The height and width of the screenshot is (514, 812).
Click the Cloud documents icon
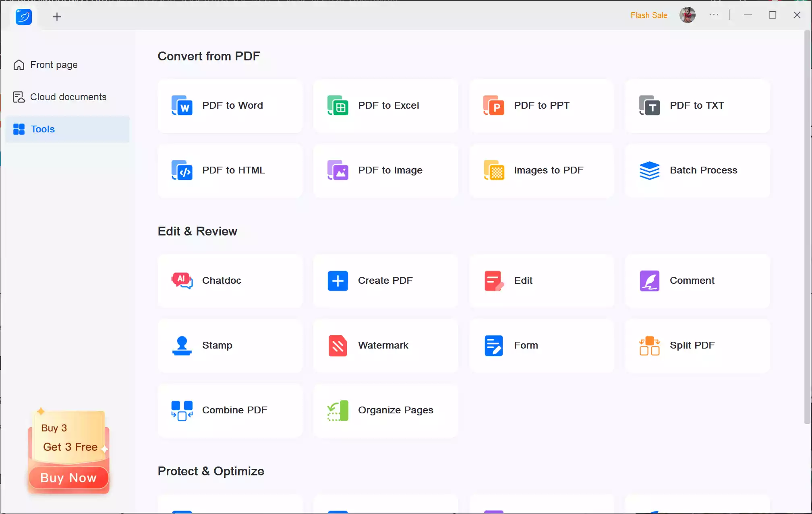point(19,97)
